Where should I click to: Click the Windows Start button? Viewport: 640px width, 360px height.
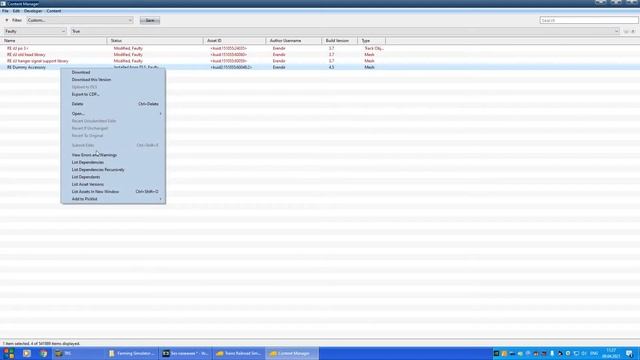tap(9, 353)
